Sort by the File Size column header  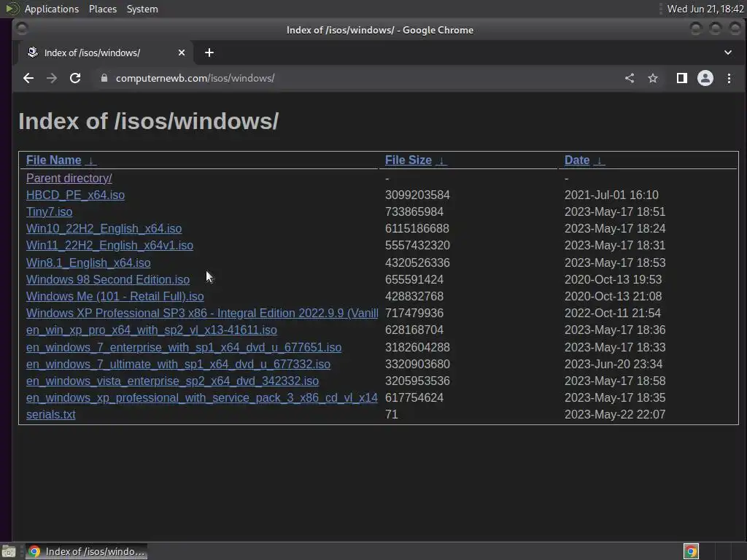409,160
